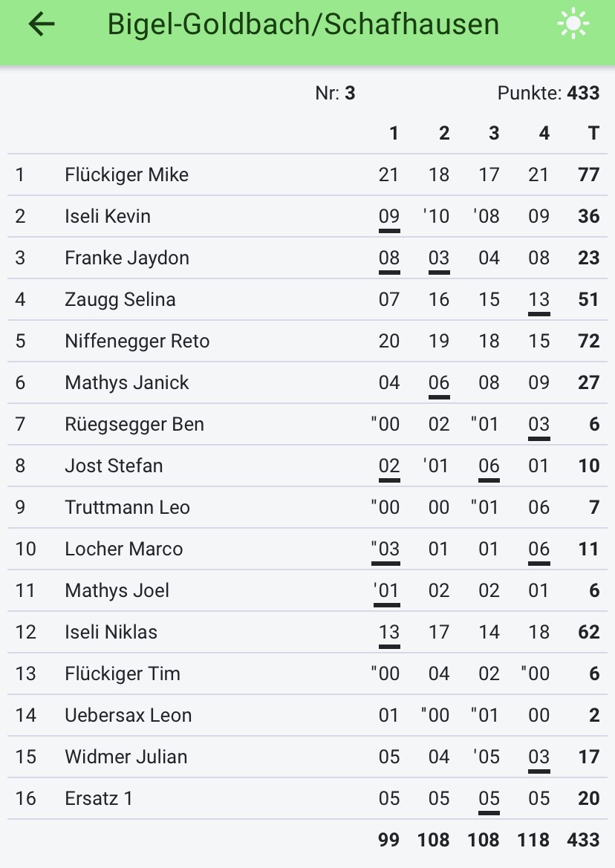Toggle light mode with the sun icon
615x868 pixels.
573,24
